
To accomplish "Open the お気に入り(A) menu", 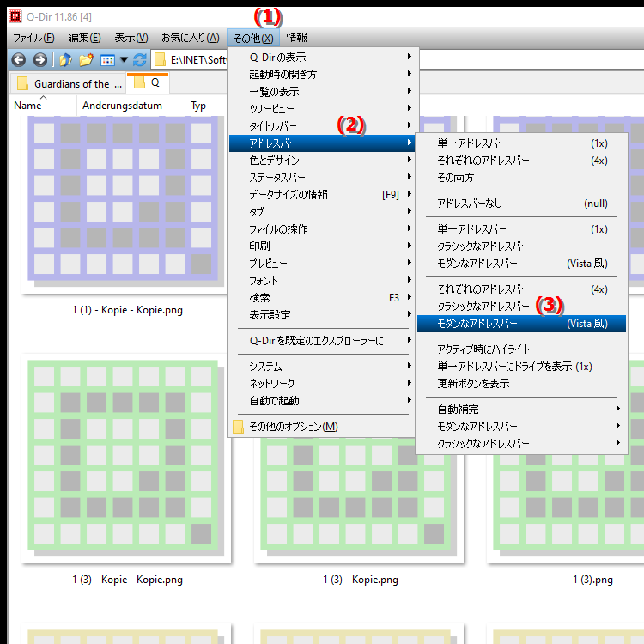I will (190, 38).
